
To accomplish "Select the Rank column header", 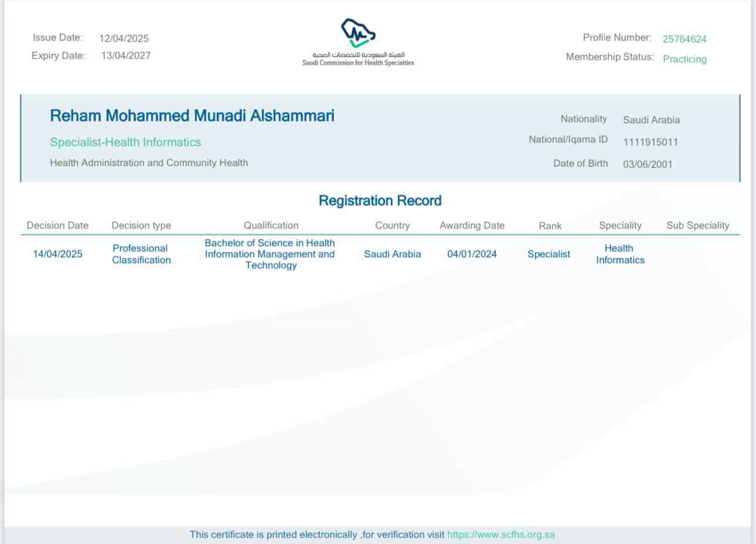I will click(x=550, y=226).
